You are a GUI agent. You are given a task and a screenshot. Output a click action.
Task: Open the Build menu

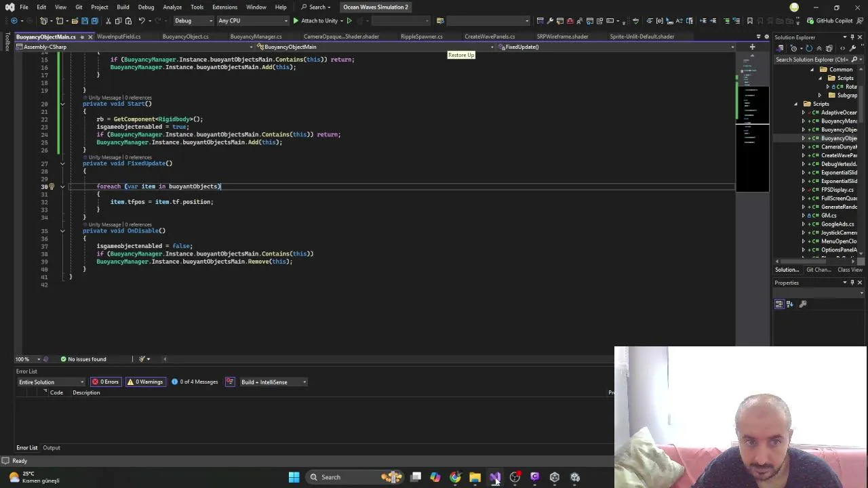(x=123, y=7)
